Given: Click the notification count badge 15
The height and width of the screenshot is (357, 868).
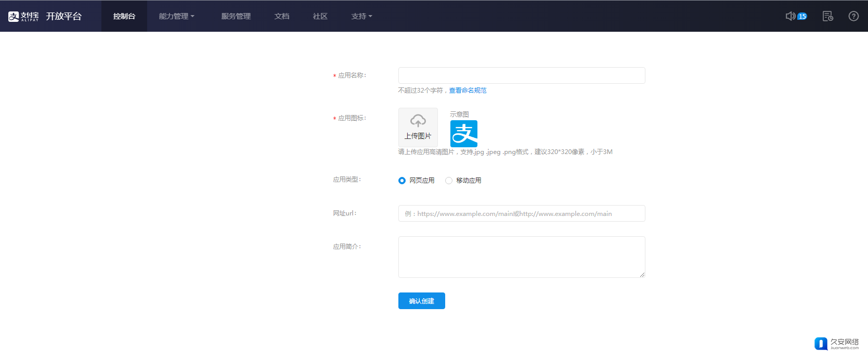Looking at the screenshot, I should (x=802, y=17).
